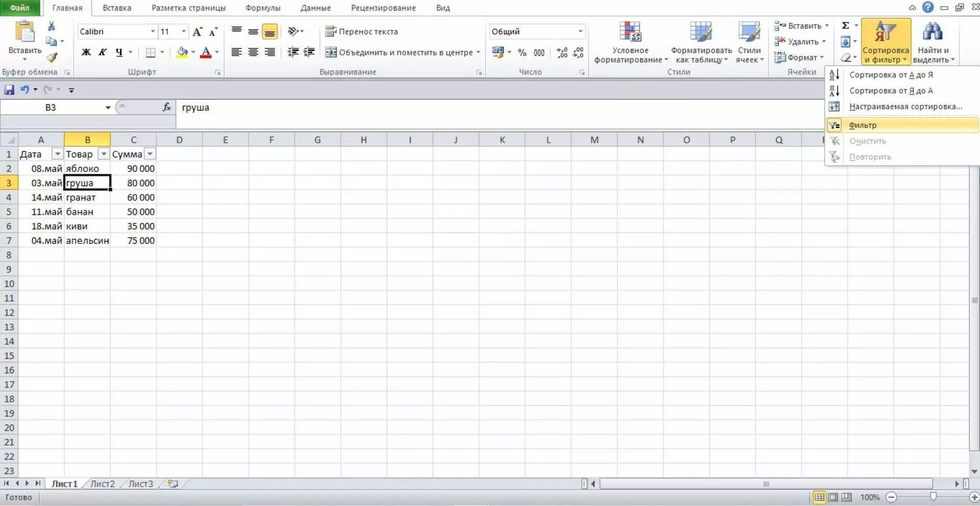This screenshot has height=506, width=980.
Task: Toggle Wrap Text (Перенос текста)
Action: click(x=361, y=32)
